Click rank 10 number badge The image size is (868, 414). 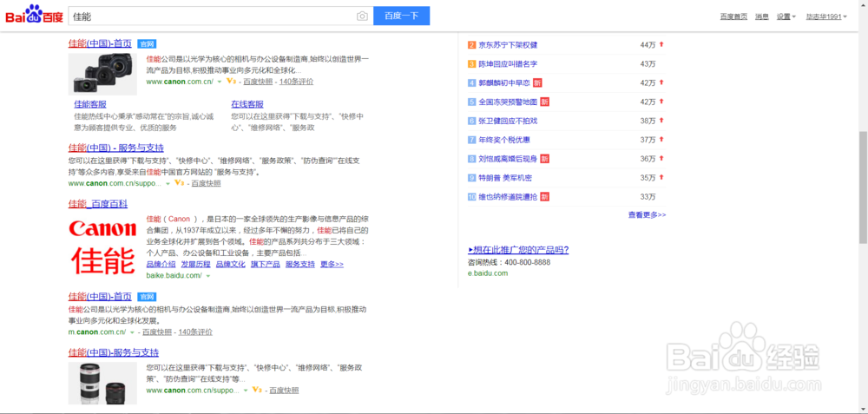471,196
